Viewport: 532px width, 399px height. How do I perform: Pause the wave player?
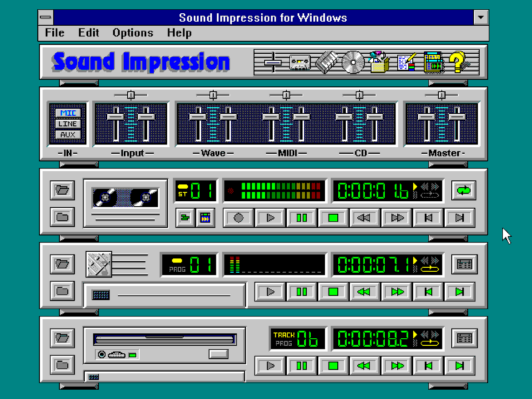(302, 218)
